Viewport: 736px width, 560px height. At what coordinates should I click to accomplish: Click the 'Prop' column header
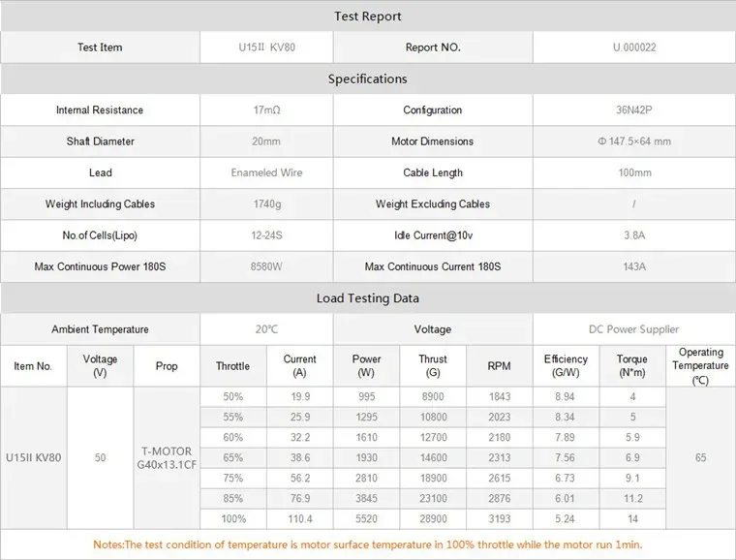[x=167, y=366]
